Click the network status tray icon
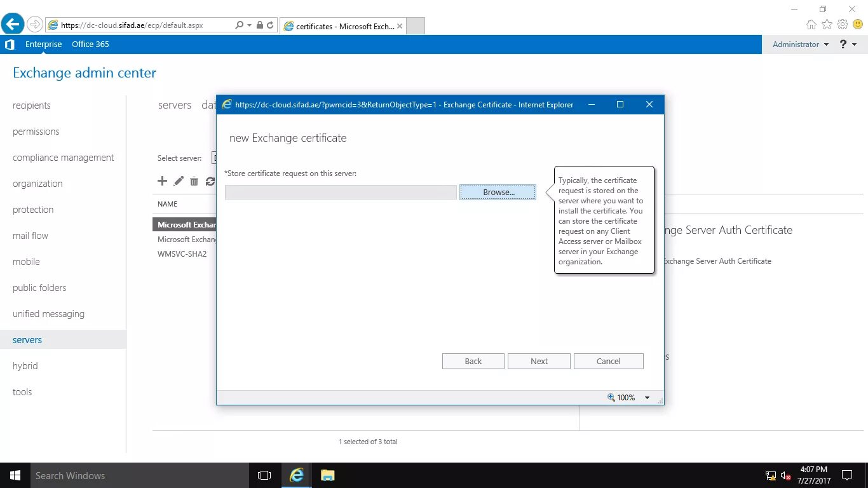 [771, 475]
